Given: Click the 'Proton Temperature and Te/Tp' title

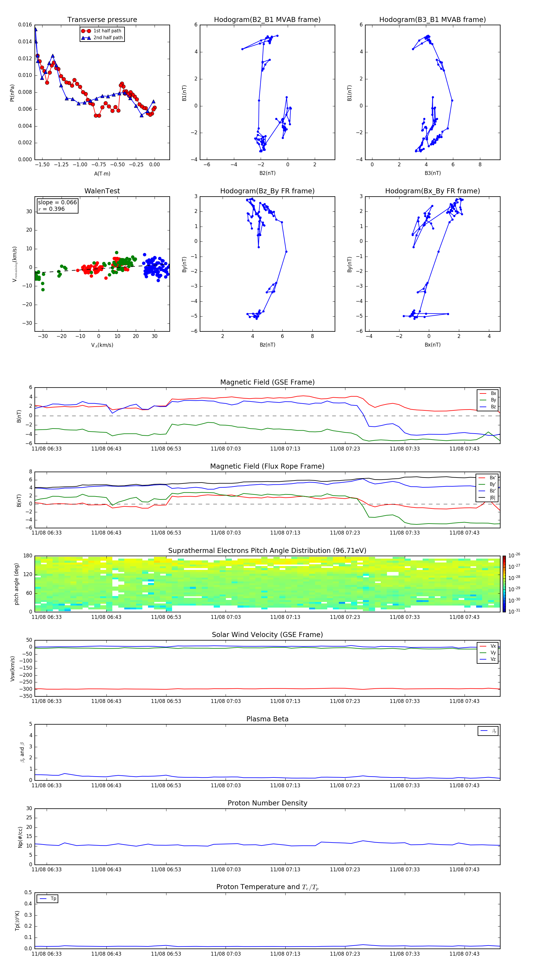Looking at the screenshot, I should 267,887.
